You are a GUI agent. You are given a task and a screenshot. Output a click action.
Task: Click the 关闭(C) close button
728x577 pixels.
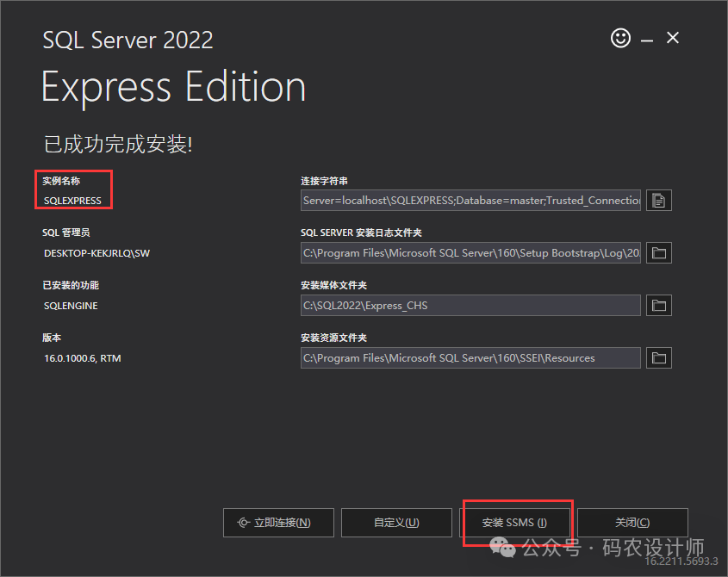(632, 523)
